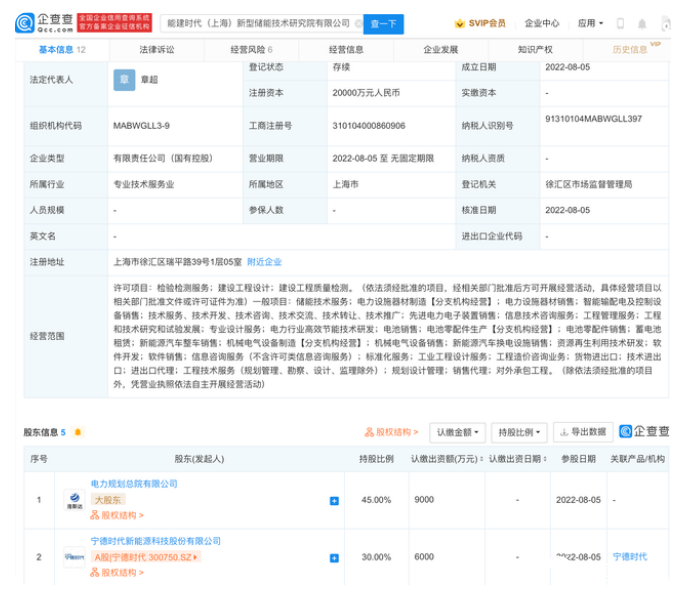Switch to 企业发展 tab

tap(441, 50)
